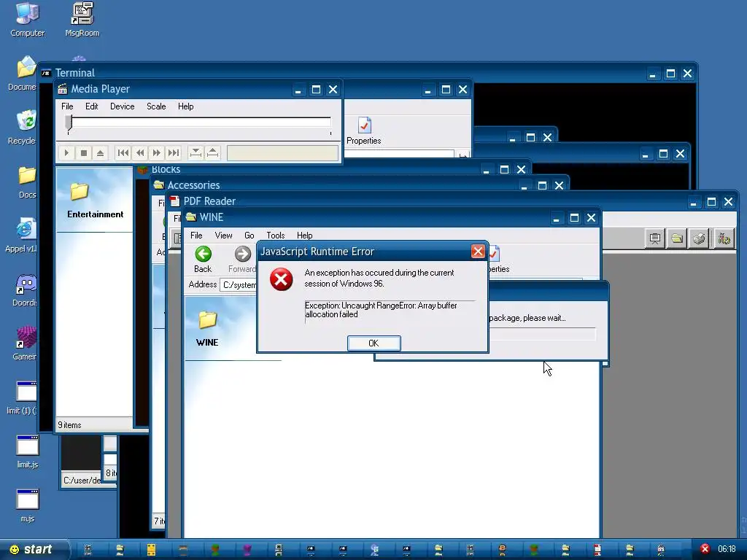
Task: Open the Recycle bin desktop icon
Action: click(x=22, y=127)
